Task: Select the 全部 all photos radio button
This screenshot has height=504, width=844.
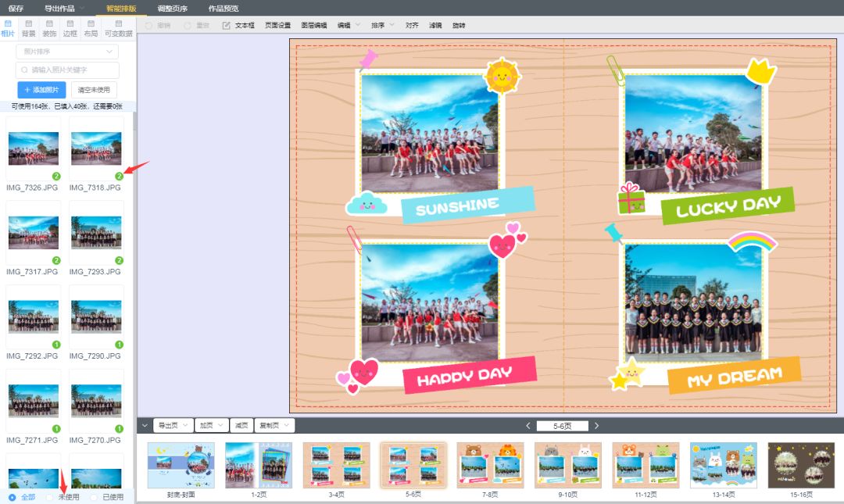Action: (12, 497)
